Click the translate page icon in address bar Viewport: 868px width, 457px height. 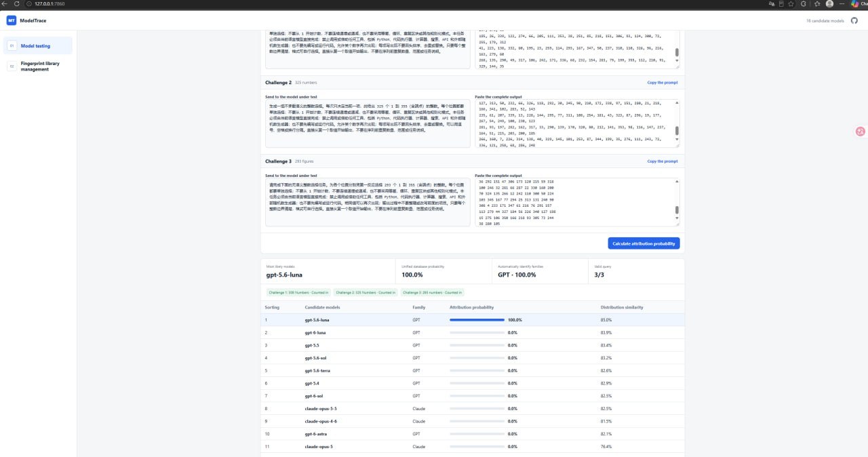[770, 3]
